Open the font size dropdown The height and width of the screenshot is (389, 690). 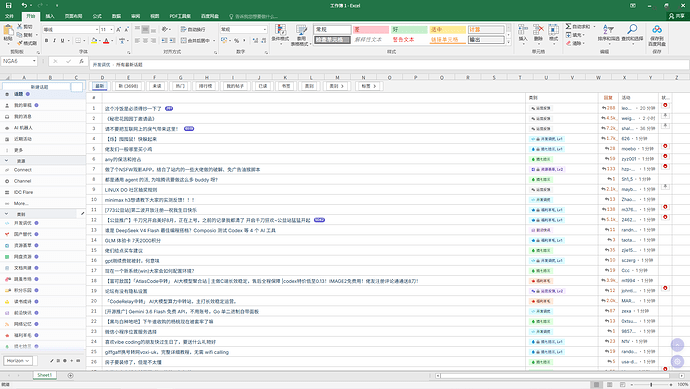[x=111, y=29]
